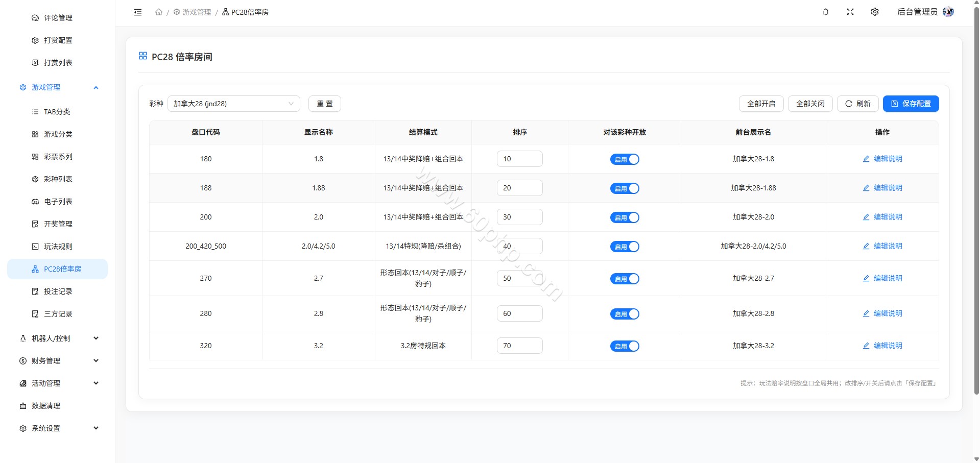Disable the switch in row 200 (加拿大28-2.0)
This screenshot has height=463, width=980.
coord(625,217)
